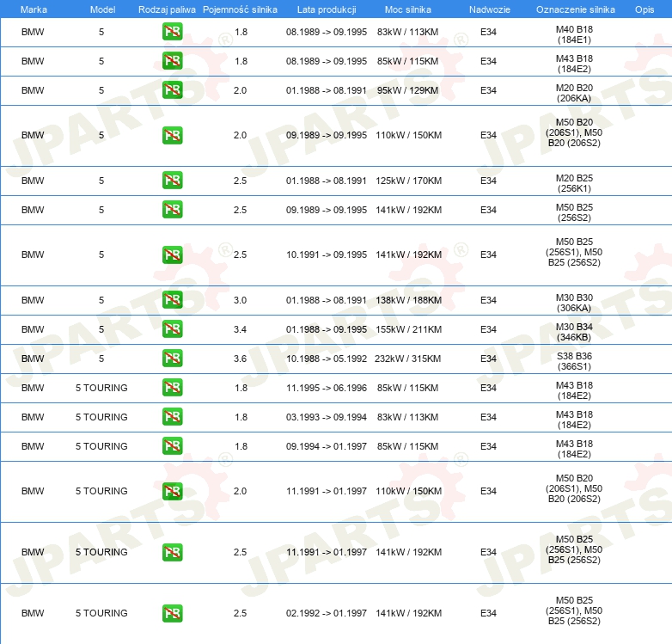This screenshot has width=672, height=644.
Task: Click the Oznaczenie silnika column header
Action: (575, 9)
